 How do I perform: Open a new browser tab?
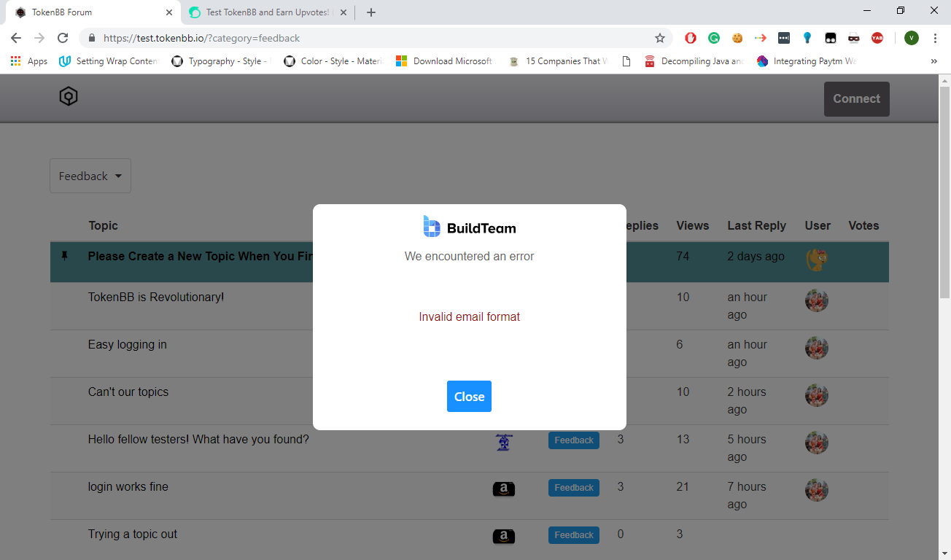(371, 12)
